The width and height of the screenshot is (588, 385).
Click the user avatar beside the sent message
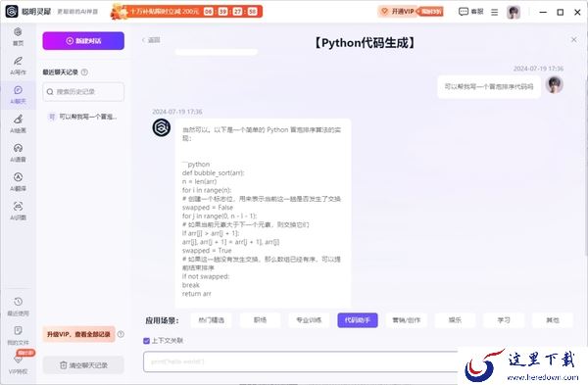555,84
